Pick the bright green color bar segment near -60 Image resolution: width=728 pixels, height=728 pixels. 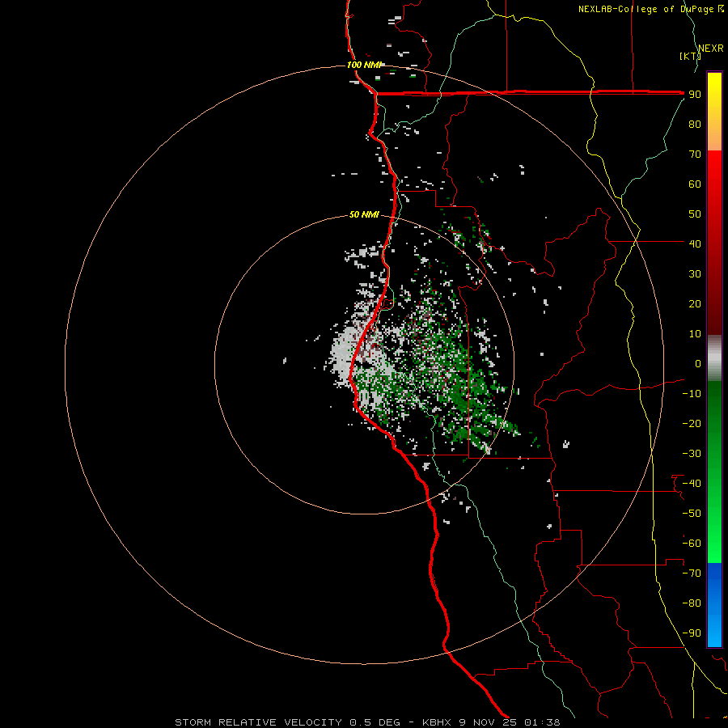tap(714, 544)
